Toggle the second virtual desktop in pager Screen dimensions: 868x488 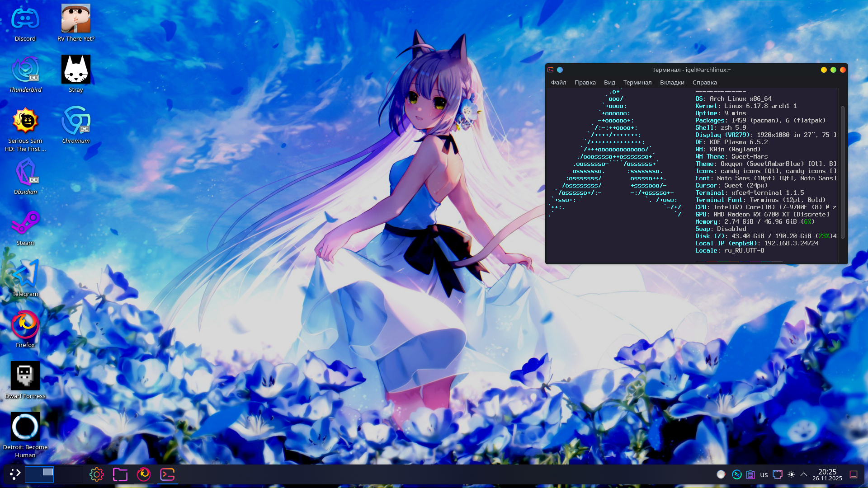pyautogui.click(x=68, y=474)
